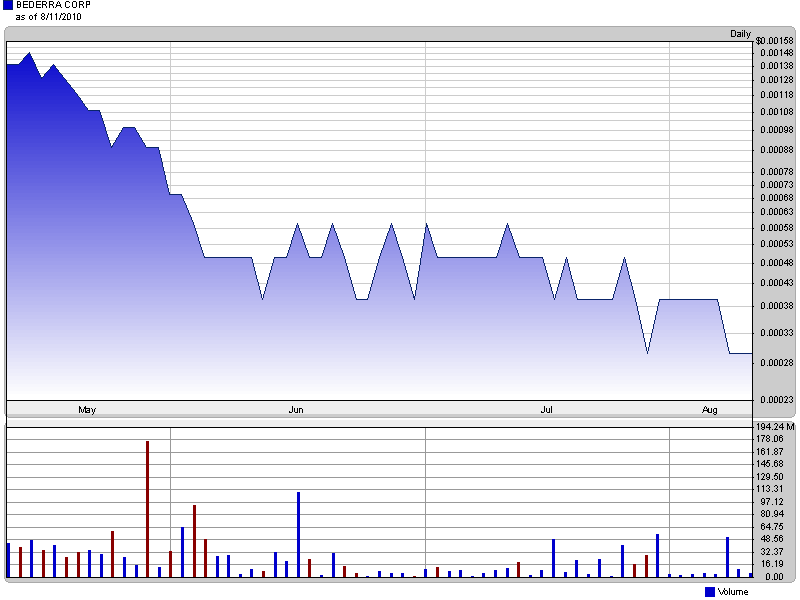Screen dimensions: 800x600
Task: Select the Jul month label
Action: 546,409
